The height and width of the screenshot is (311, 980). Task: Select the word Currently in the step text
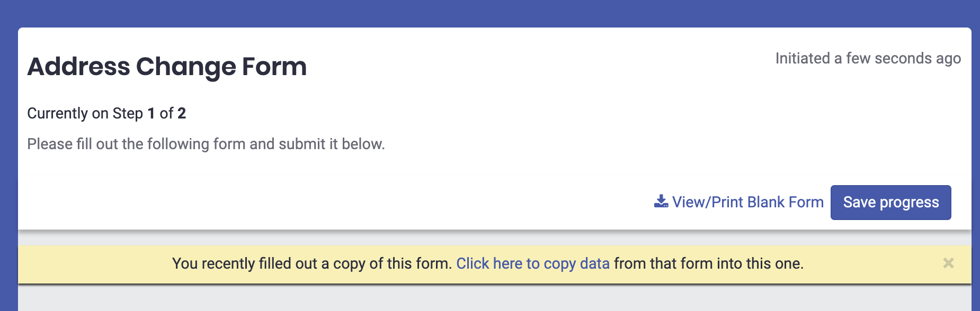(58, 113)
